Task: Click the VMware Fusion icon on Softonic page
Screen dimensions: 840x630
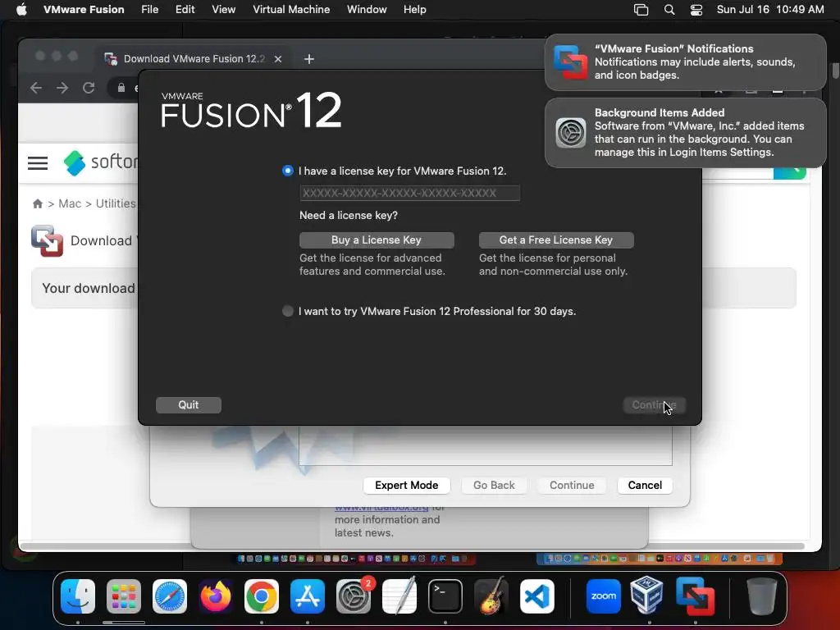Action: click(x=47, y=240)
